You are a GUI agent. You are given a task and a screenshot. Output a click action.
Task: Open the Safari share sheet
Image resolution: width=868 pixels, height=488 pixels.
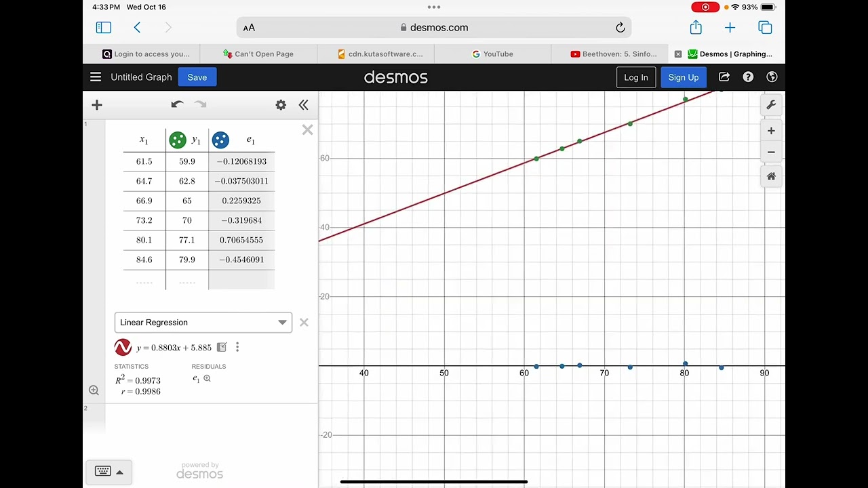[696, 27]
